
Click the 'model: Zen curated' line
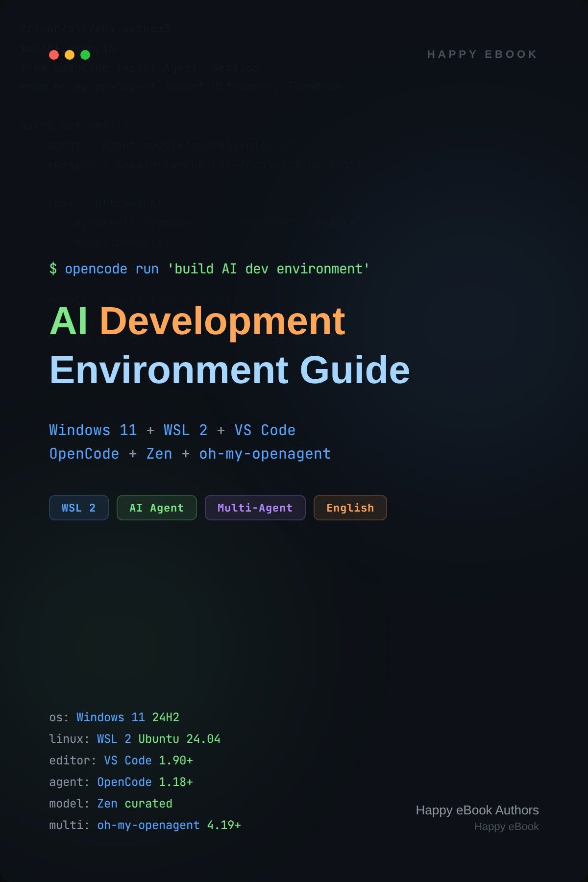[111, 804]
